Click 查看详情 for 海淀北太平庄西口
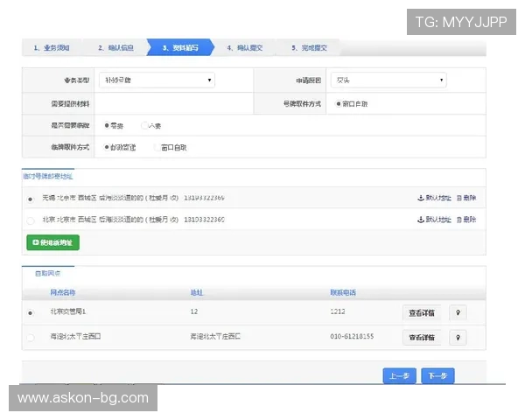The width and height of the screenshot is (525, 420). (x=422, y=338)
